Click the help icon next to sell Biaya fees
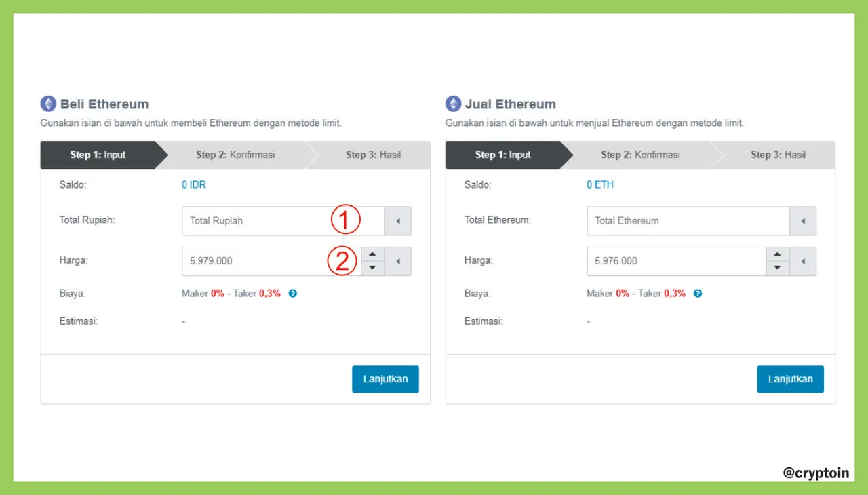Viewport: 868px width, 495px height. click(698, 294)
